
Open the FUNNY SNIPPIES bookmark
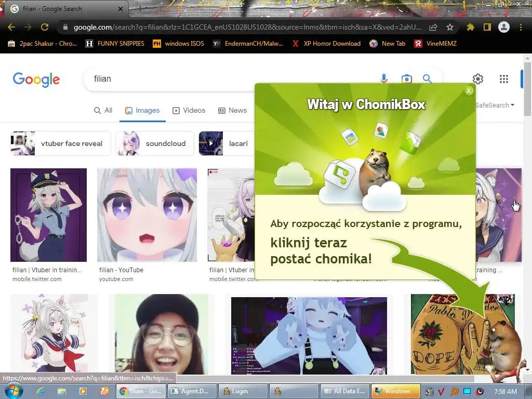[115, 44]
